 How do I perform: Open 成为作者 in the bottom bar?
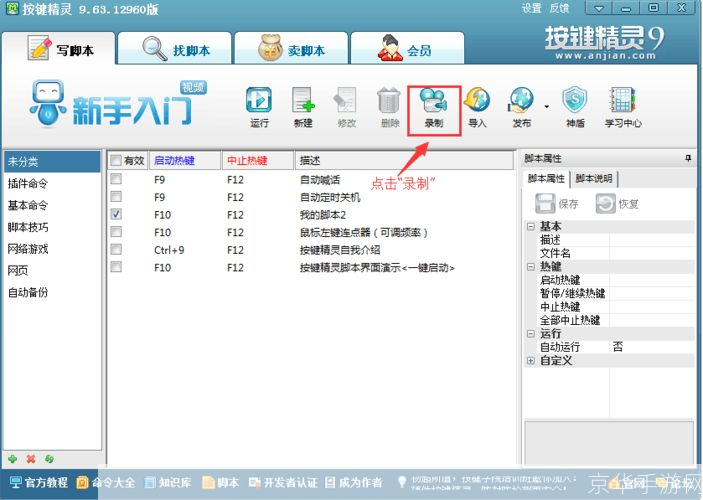(x=354, y=483)
